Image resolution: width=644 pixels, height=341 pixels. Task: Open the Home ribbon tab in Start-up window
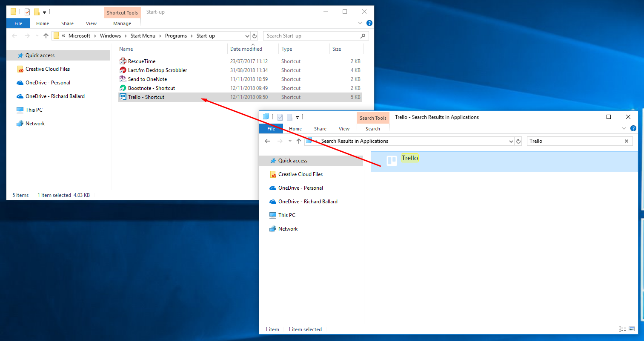43,23
